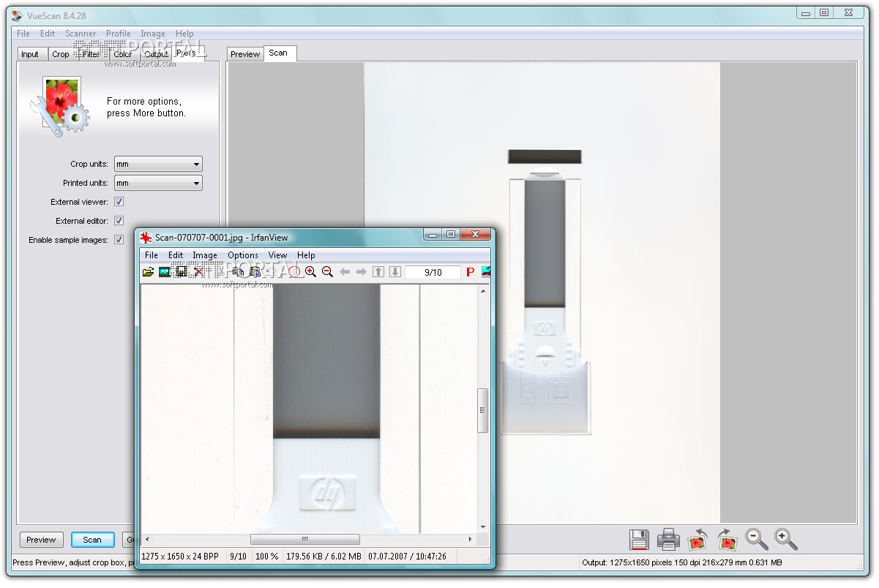Click the 9/10 image counter field
This screenshot has width=879, height=588.
(433, 272)
